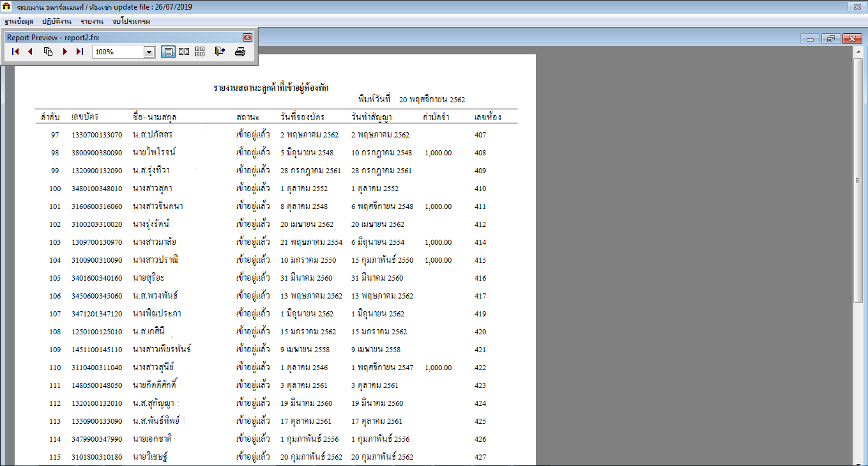This screenshot has height=466, width=868.
Task: Click the เลขบัตร column header
Action: tap(85, 117)
